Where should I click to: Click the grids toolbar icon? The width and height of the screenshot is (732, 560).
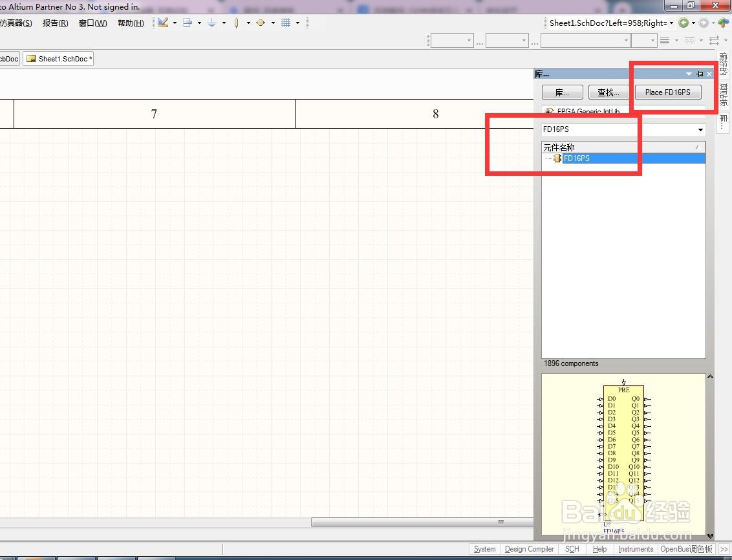pyautogui.click(x=286, y=23)
